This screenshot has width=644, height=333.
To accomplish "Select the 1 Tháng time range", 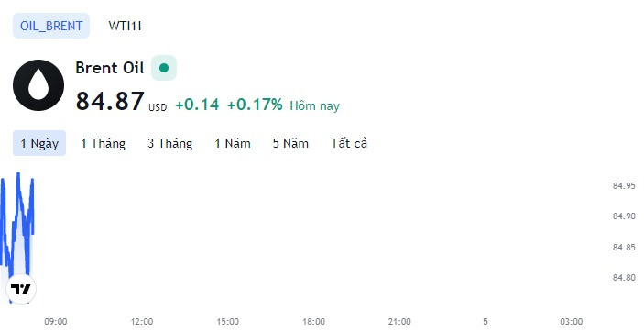I will tap(104, 143).
